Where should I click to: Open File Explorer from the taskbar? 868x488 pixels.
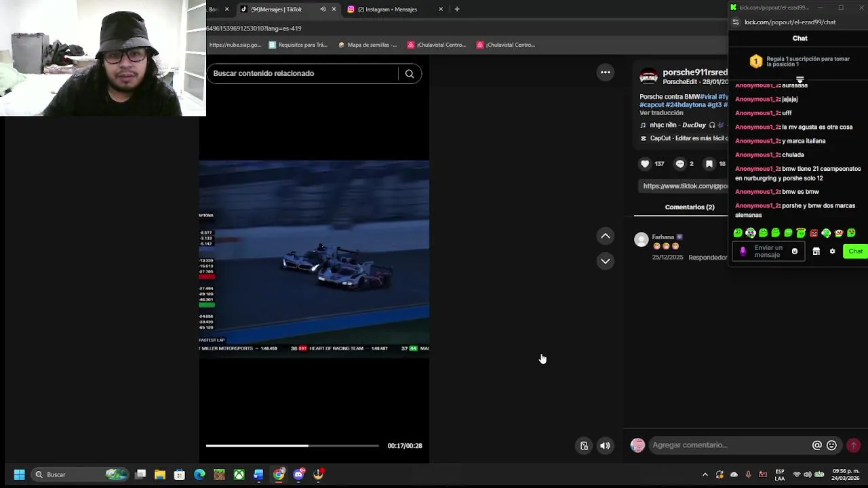[x=160, y=474]
